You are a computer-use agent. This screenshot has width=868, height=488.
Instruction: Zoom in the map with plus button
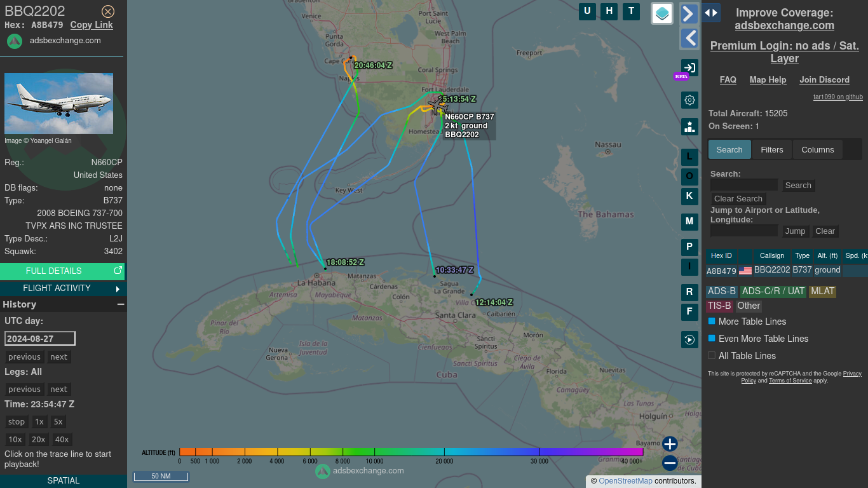[x=670, y=444]
